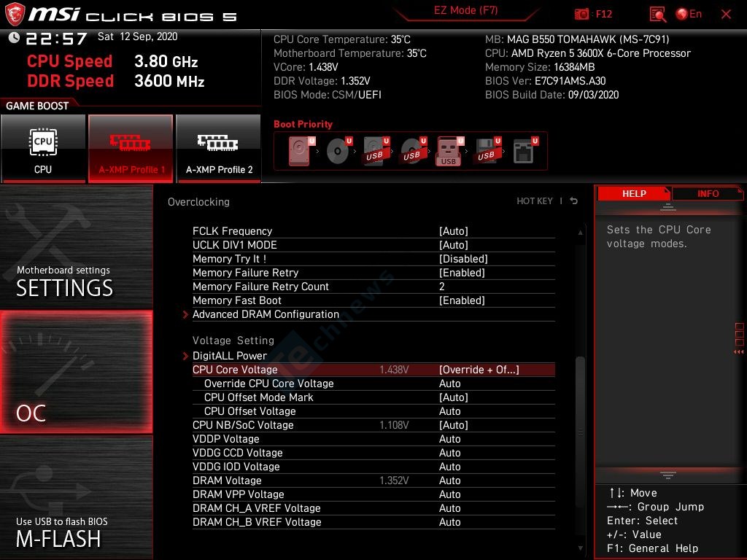Click the scroll up arrow of settings list
The height and width of the screenshot is (560, 747).
pyautogui.click(x=580, y=233)
